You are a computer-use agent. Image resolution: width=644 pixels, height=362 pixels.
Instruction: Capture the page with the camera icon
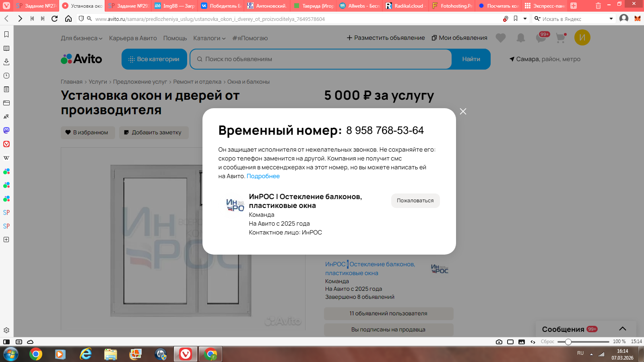(499, 342)
